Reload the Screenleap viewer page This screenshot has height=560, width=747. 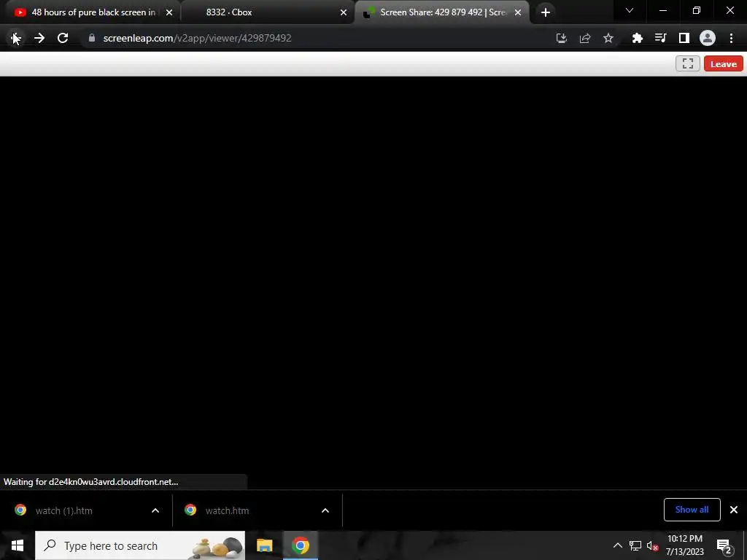(x=63, y=38)
